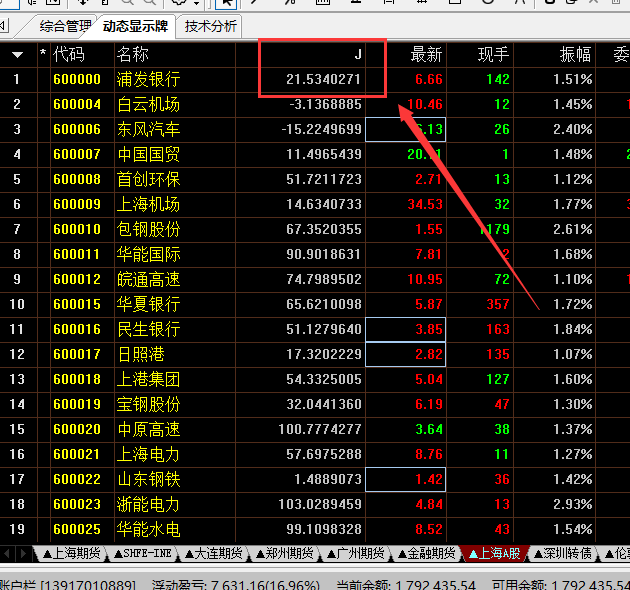The image size is (630, 590).
Task: Select stock code 600022
Action: coord(77,479)
